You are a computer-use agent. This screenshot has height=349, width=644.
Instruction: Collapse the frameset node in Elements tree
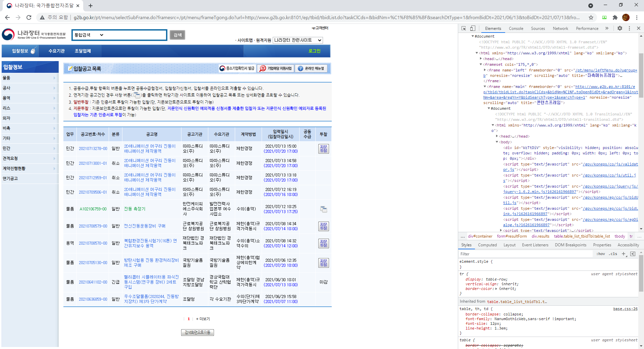(x=481, y=64)
